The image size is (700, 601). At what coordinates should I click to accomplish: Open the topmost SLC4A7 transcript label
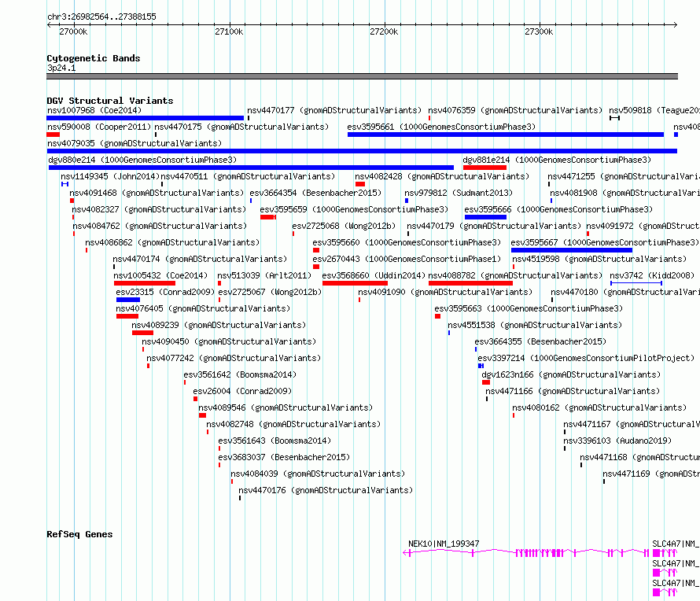(x=676, y=544)
